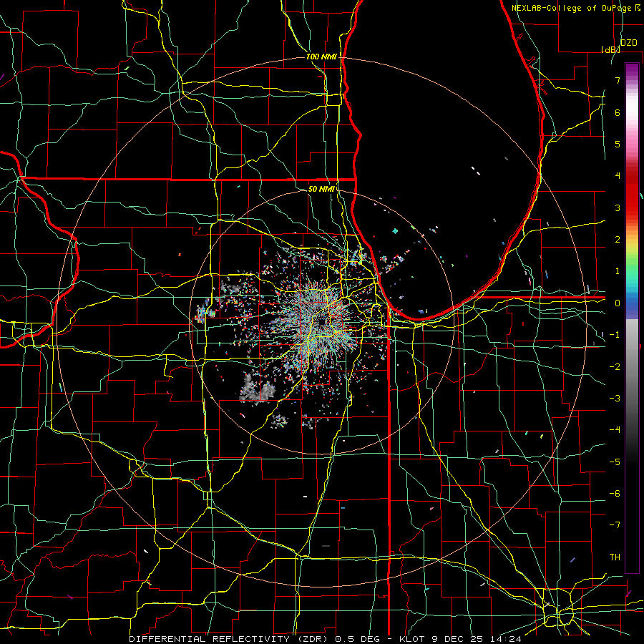
Task: Click the 'DZD' legend title
Action: [x=628, y=43]
